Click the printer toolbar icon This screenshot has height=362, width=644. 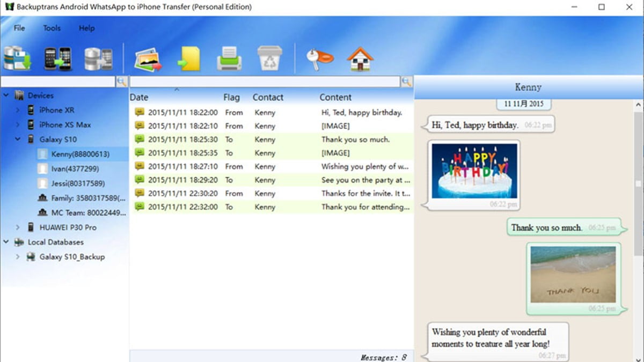coord(229,58)
